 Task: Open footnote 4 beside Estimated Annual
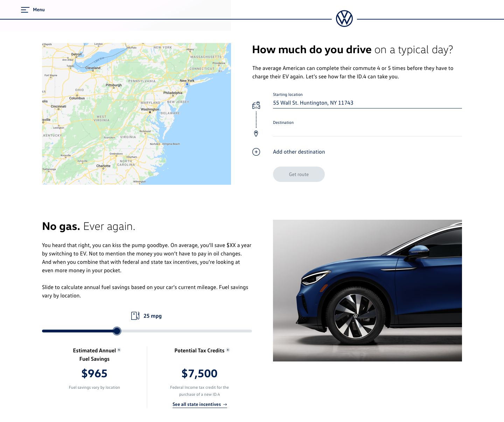119,350
